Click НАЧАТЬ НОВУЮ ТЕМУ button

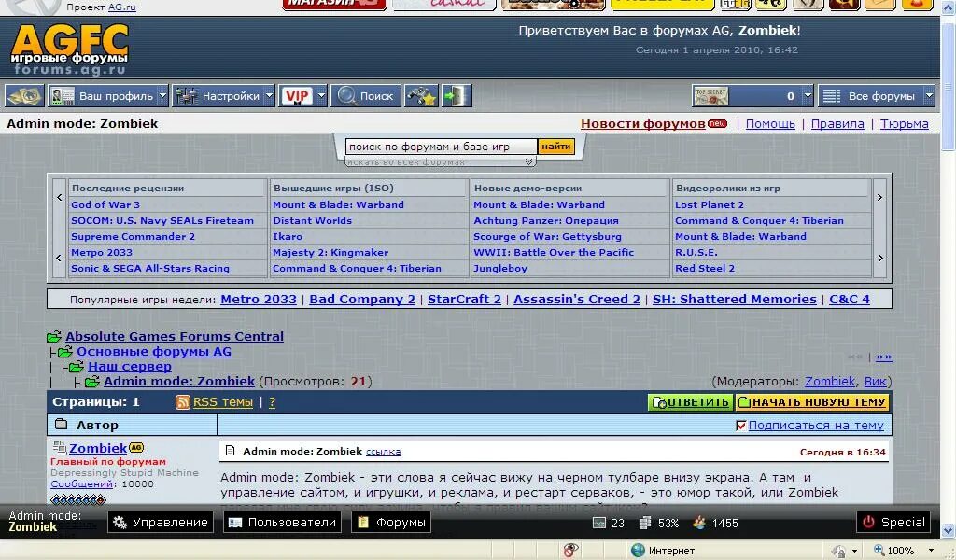pos(812,402)
